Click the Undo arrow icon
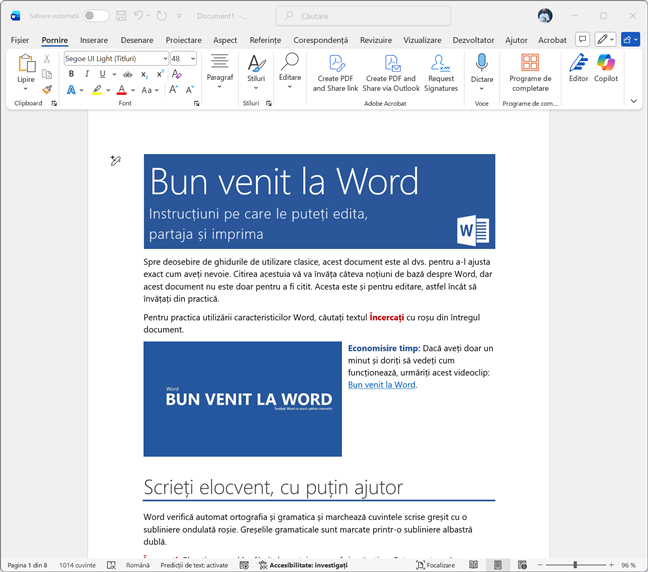The width and height of the screenshot is (648, 572). (138, 16)
